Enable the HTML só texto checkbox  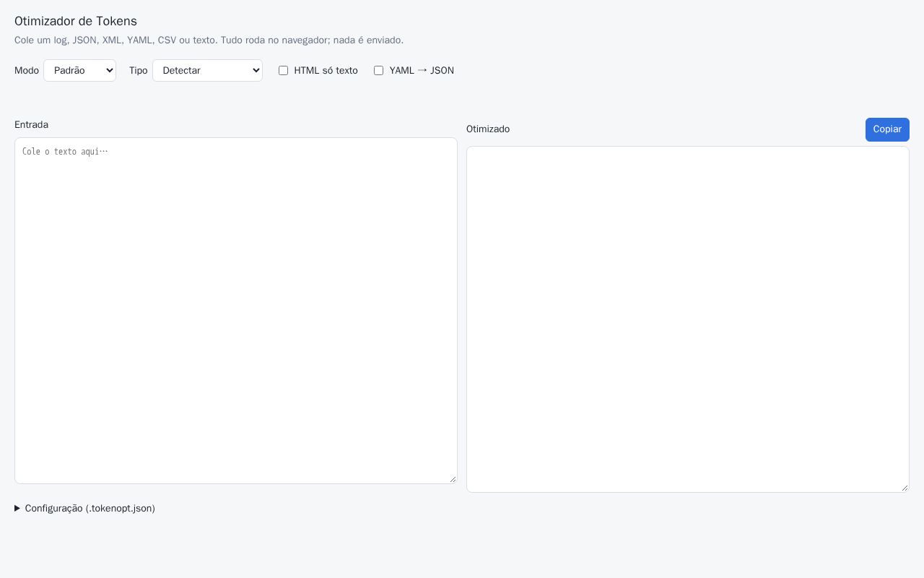[x=283, y=70]
